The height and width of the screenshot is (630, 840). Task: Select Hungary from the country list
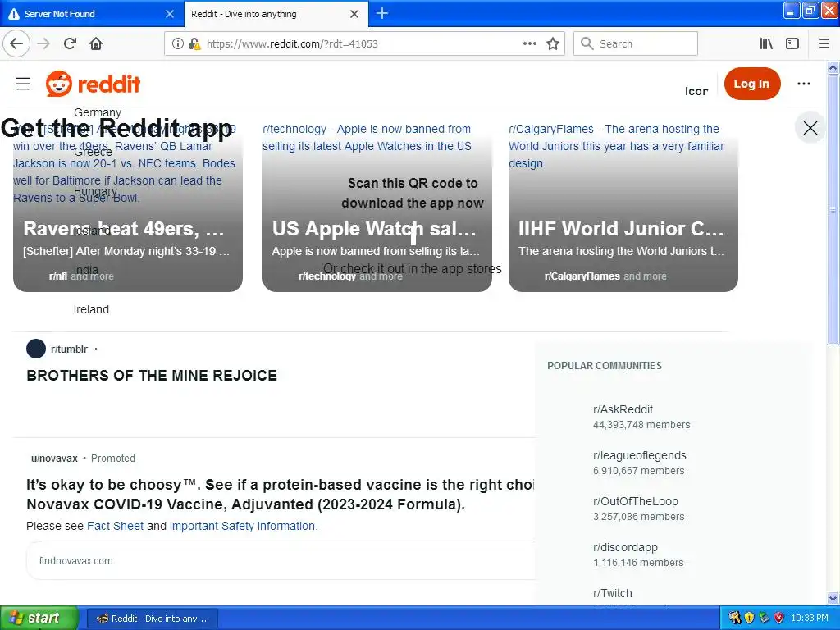click(x=95, y=191)
